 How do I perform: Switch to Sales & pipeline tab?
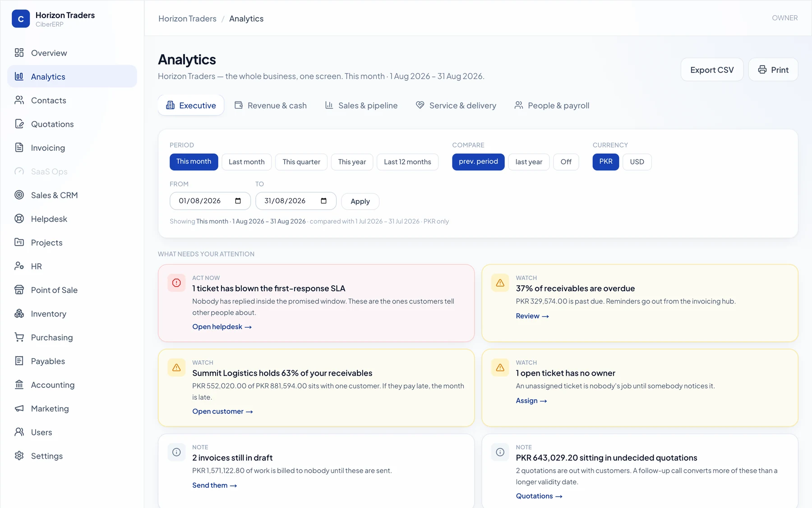(x=361, y=105)
